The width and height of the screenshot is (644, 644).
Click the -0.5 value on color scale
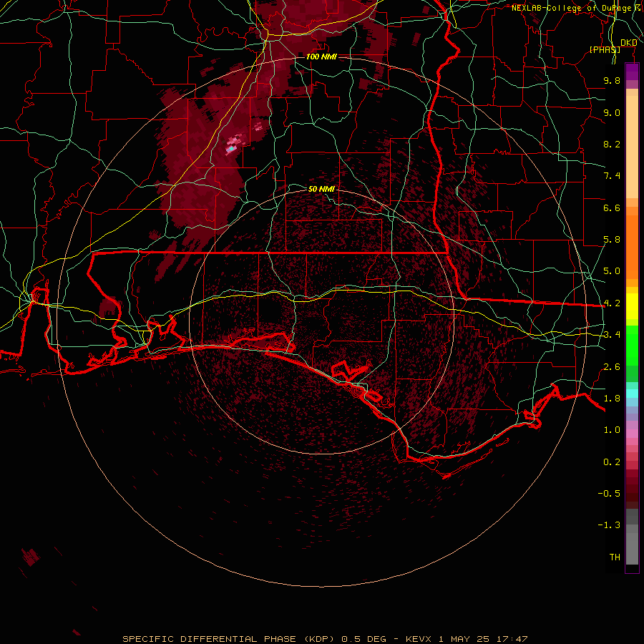609,494
